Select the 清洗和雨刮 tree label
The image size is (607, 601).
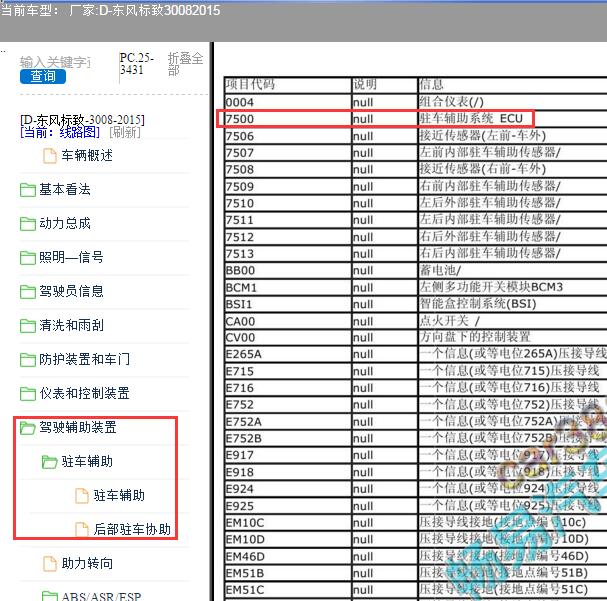point(71,326)
